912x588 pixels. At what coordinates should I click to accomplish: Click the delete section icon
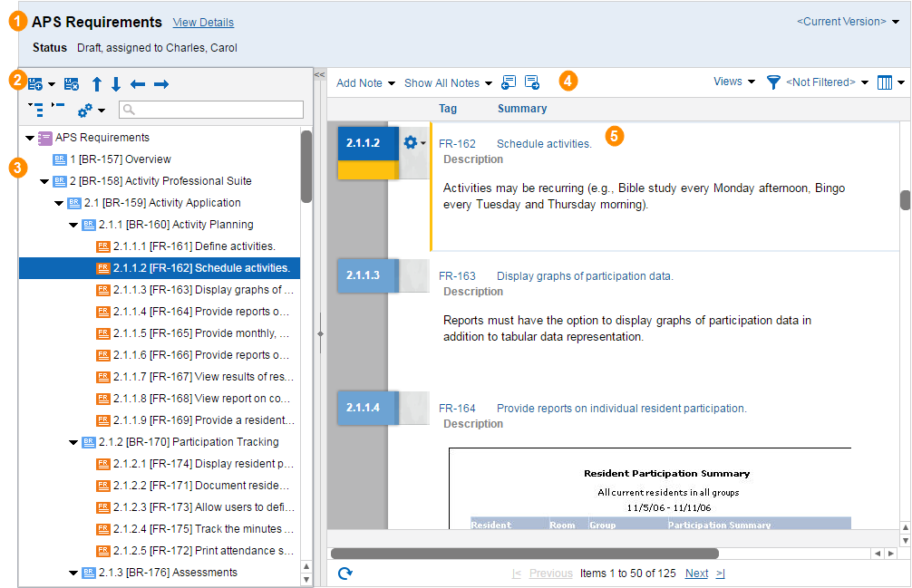tap(71, 84)
